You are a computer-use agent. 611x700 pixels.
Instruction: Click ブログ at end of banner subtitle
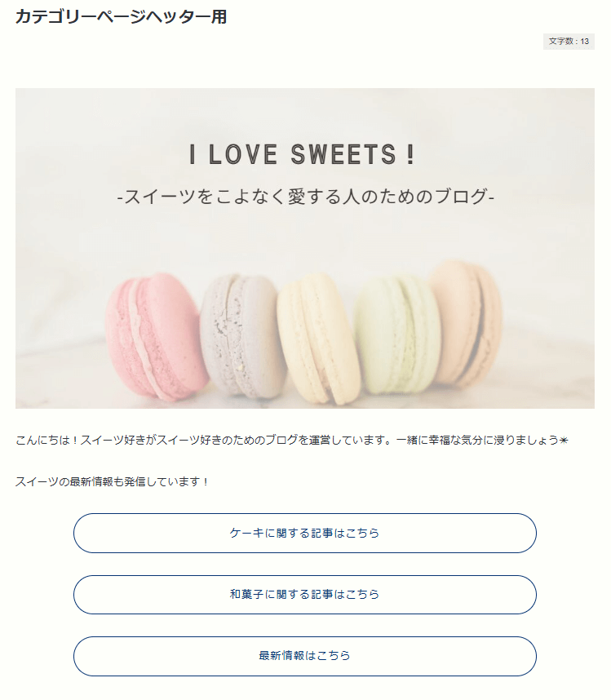click(459, 197)
